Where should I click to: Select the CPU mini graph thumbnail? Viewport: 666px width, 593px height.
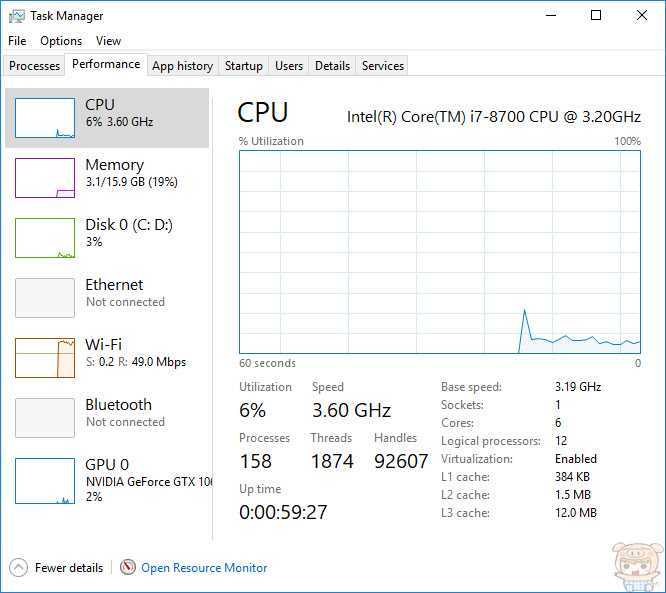click(x=45, y=118)
